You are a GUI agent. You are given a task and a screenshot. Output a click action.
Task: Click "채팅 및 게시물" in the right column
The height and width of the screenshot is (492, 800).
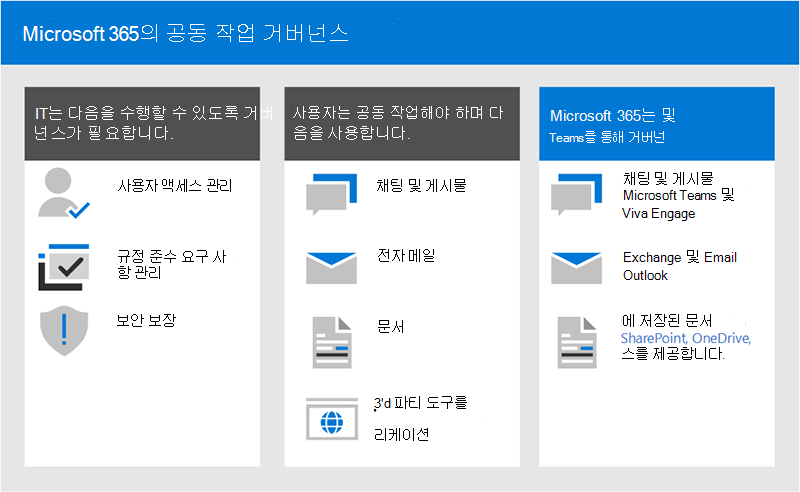pos(668,179)
